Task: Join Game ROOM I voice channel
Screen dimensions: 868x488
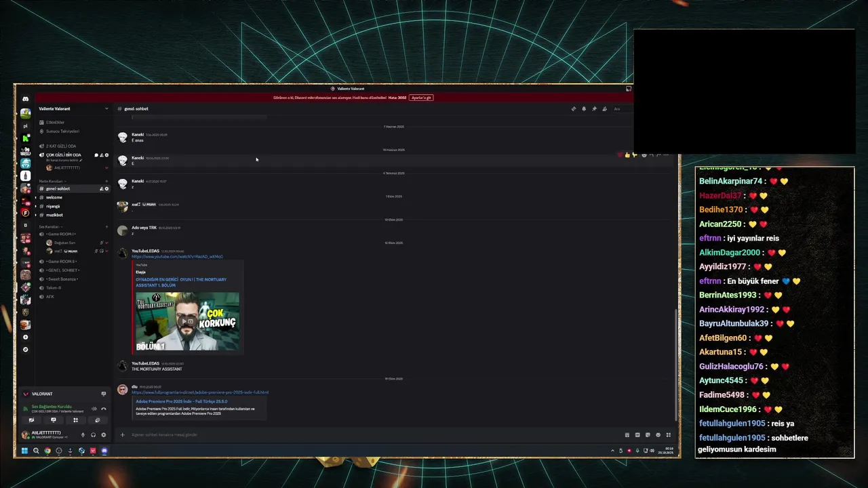Action: pyautogui.click(x=73, y=234)
